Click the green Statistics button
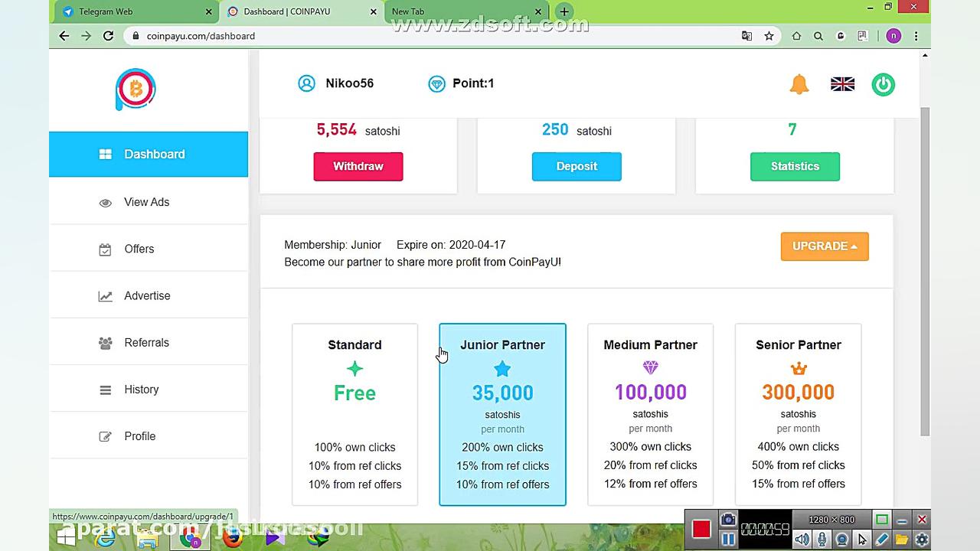 coord(795,166)
